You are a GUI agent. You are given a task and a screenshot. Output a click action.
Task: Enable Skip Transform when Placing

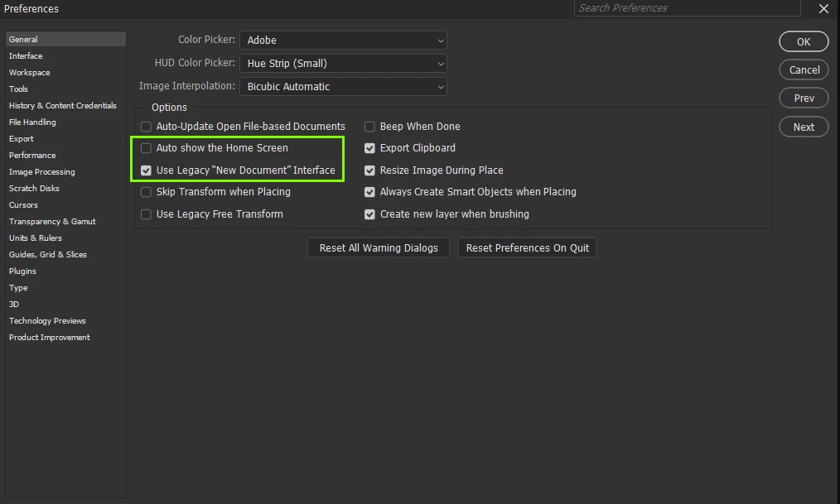click(146, 192)
